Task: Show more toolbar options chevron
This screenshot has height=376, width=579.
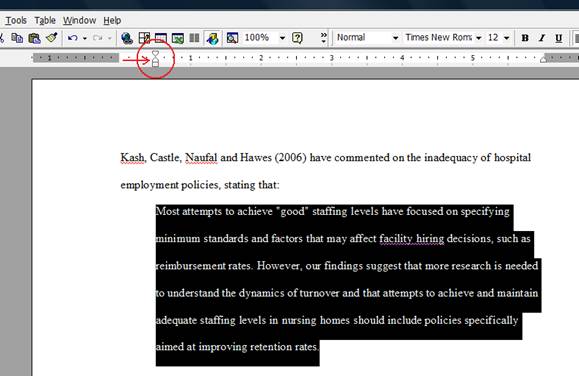Action: 323,37
